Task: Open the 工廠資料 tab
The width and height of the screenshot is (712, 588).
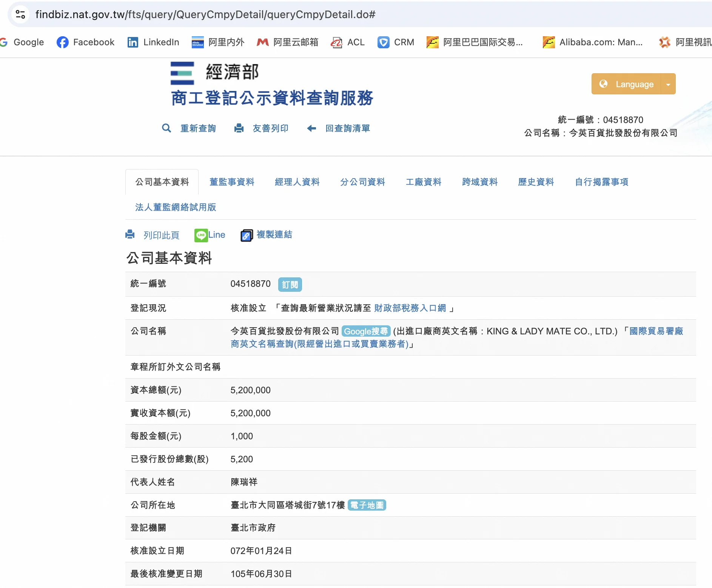Action: point(423,182)
